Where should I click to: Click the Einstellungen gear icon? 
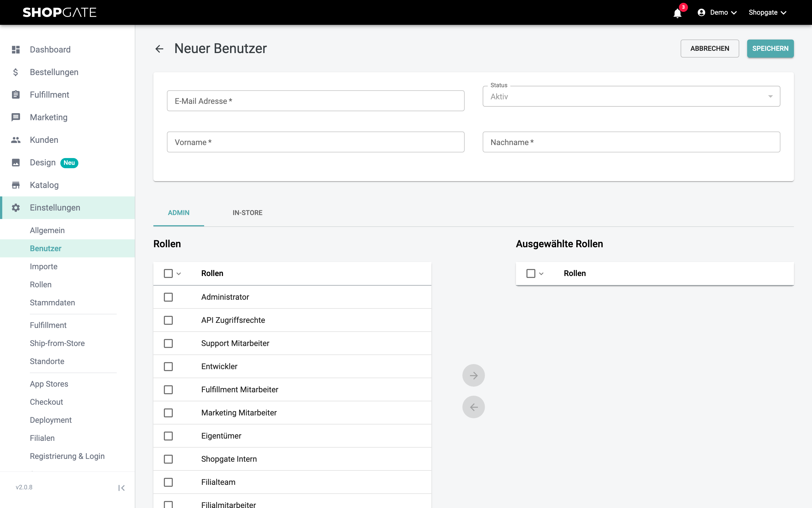click(16, 208)
